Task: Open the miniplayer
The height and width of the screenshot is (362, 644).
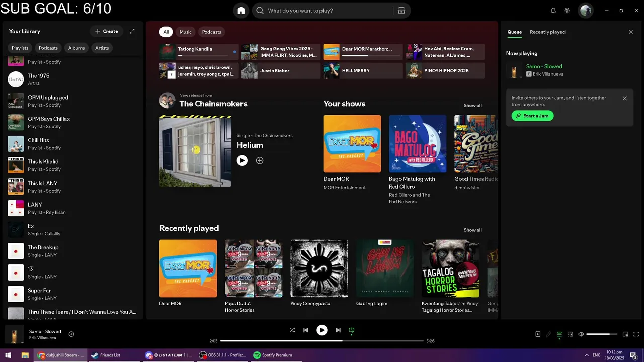Action: [x=626, y=334]
